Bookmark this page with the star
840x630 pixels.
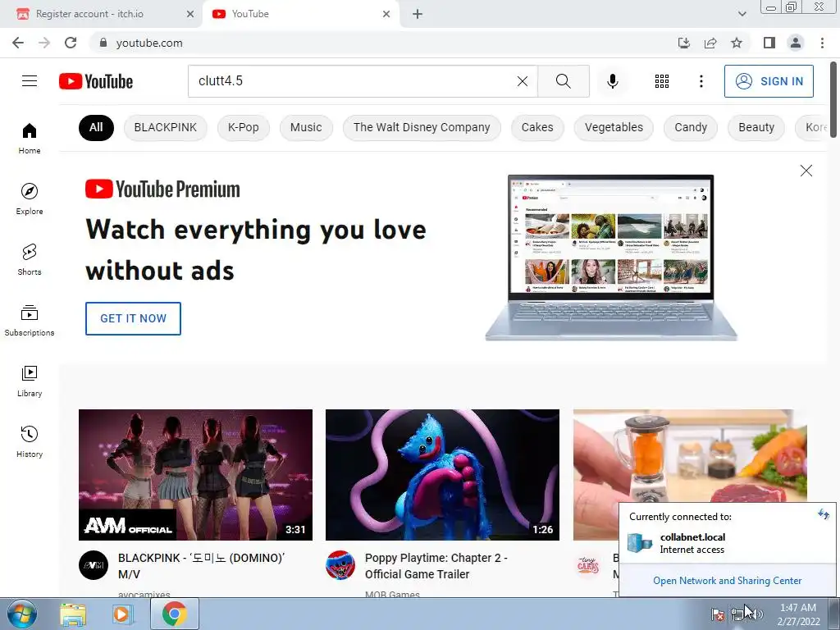point(737,43)
